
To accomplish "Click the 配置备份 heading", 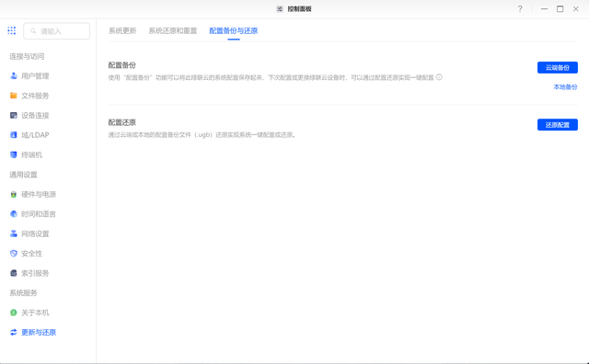I will click(x=121, y=65).
